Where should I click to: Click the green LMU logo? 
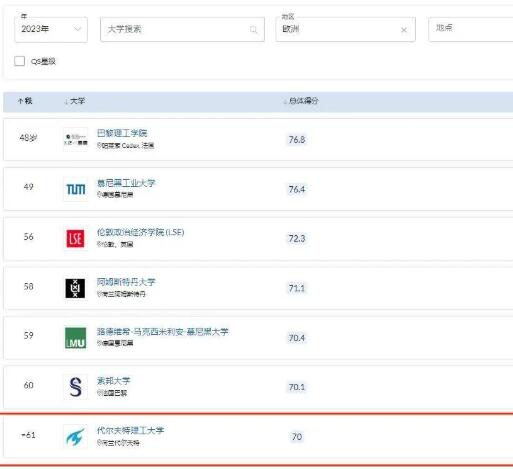(75, 338)
